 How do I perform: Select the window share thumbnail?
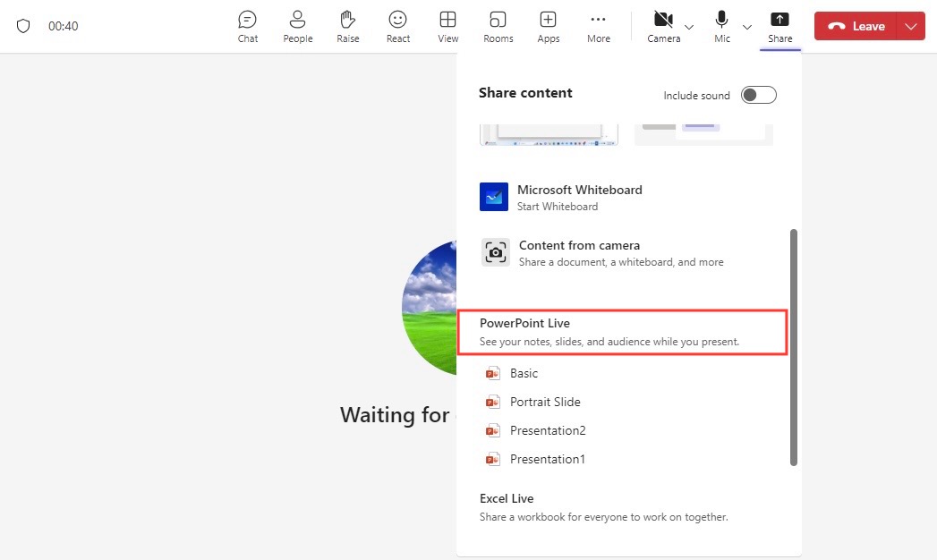click(703, 135)
